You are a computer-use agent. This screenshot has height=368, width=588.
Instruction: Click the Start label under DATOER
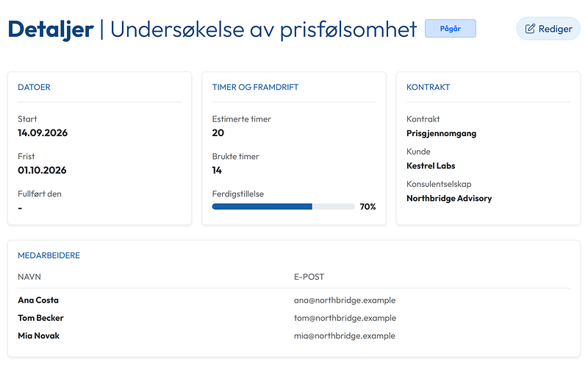point(27,119)
